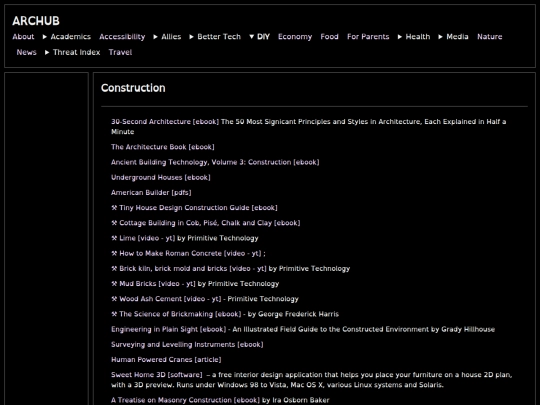Open the Food menu item
The width and height of the screenshot is (540, 405).
click(329, 37)
